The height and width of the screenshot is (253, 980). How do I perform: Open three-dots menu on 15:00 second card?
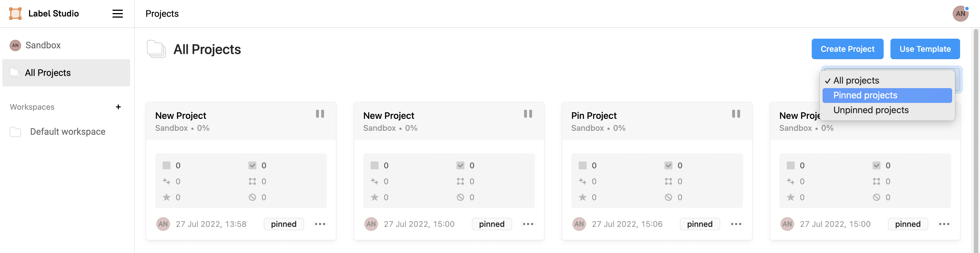528,224
